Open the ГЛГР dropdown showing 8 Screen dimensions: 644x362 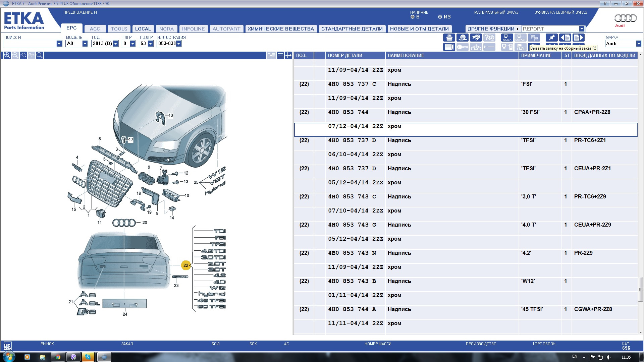coord(132,44)
